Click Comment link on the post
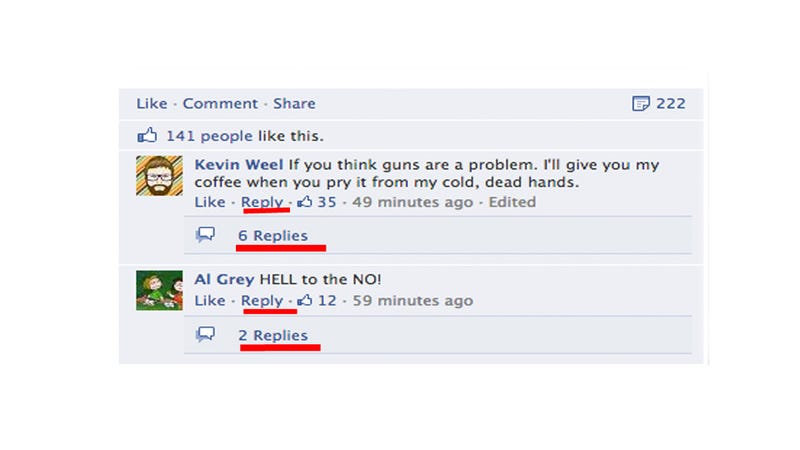The image size is (800, 450). [220, 104]
